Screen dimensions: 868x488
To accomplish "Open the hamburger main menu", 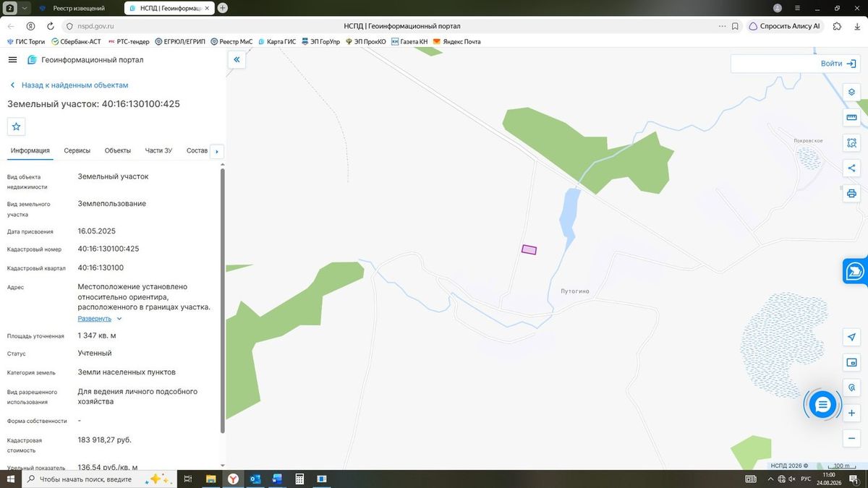I will pyautogui.click(x=13, y=60).
